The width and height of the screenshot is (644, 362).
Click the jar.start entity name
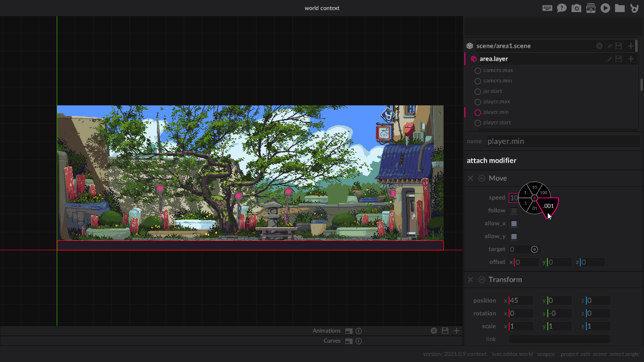[493, 91]
